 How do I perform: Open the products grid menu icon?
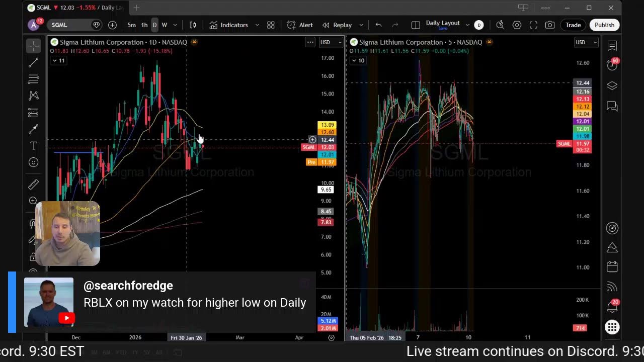click(x=612, y=327)
